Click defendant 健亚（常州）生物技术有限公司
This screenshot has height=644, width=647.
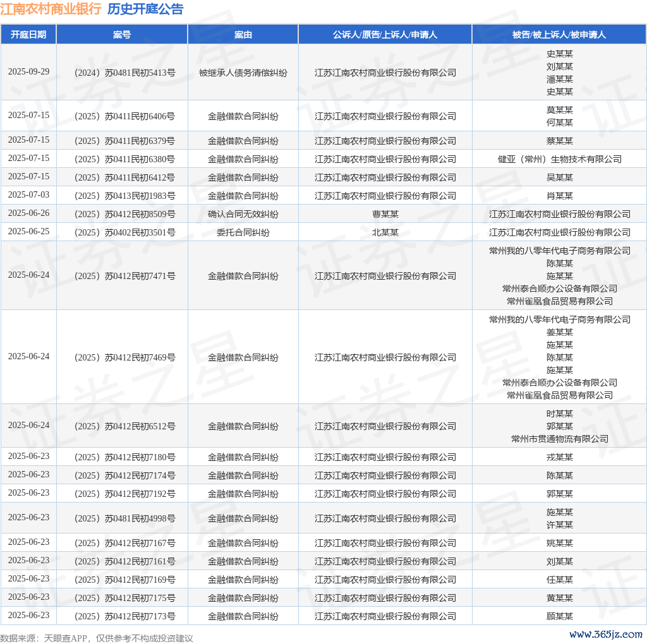(560, 159)
